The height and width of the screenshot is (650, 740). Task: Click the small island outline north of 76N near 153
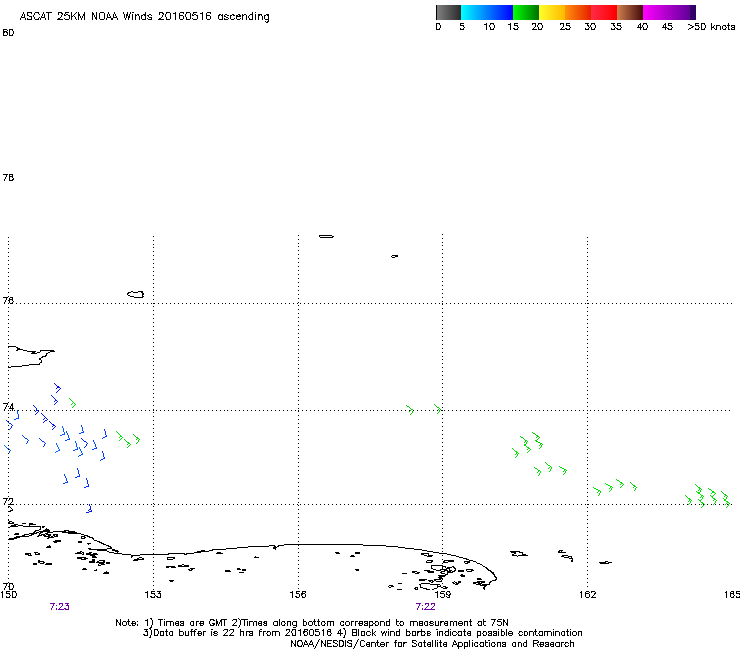click(x=136, y=295)
